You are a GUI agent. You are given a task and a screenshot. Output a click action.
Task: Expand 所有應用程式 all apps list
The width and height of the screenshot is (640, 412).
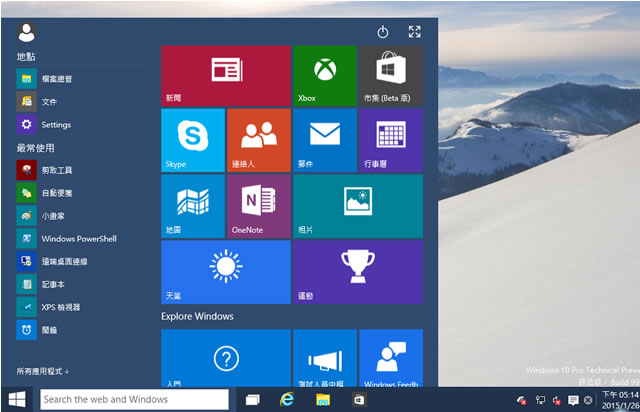(x=43, y=371)
